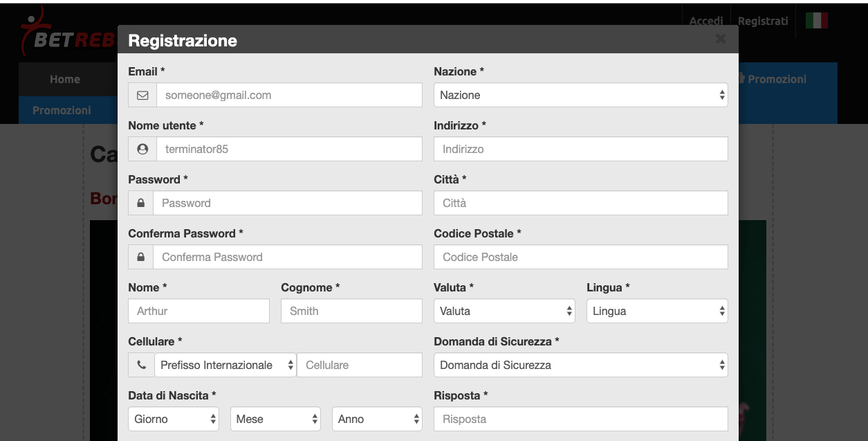Image resolution: width=868 pixels, height=441 pixels.
Task: Click the lock icon beside Password field
Action: (x=141, y=203)
